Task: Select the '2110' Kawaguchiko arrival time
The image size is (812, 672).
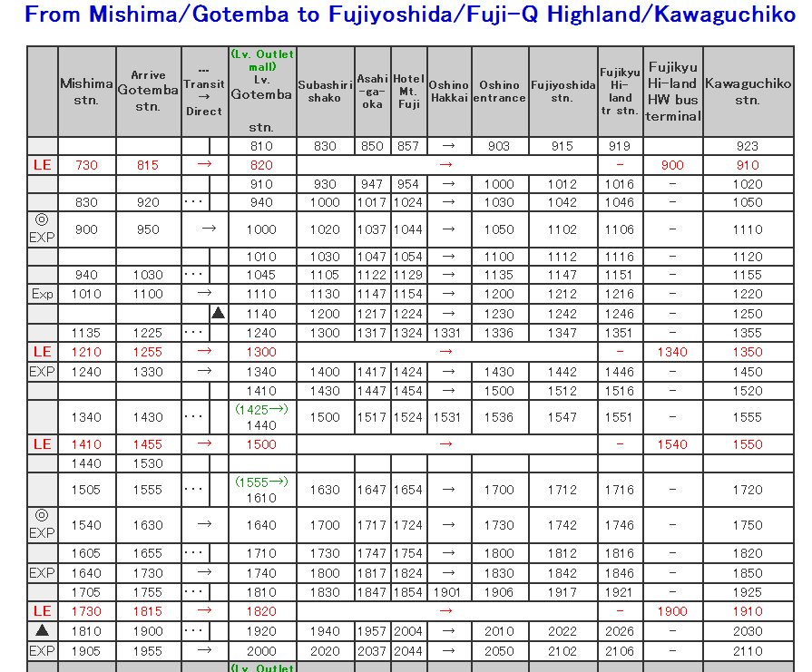Action: point(748,651)
